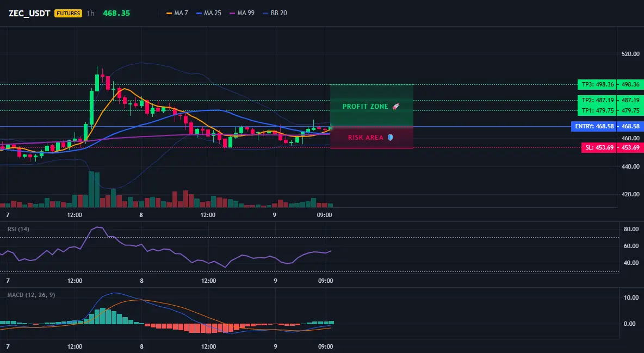Click 09:00 on the MACD time axis

325,346
